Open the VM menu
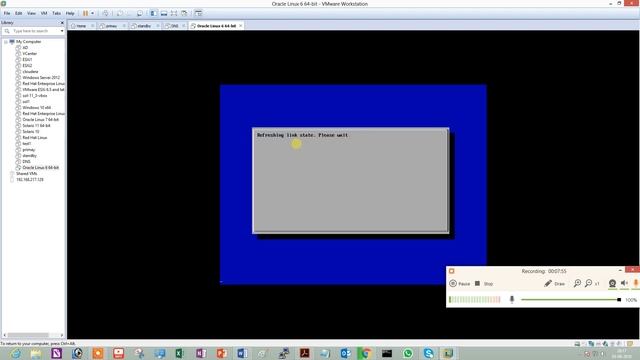640x360 pixels. click(44, 13)
